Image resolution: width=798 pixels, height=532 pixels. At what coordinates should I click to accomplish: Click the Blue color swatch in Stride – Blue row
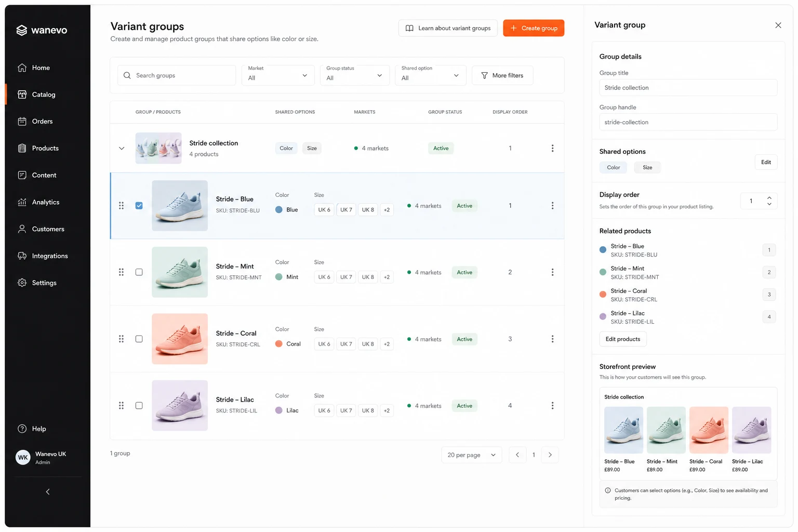(x=279, y=210)
